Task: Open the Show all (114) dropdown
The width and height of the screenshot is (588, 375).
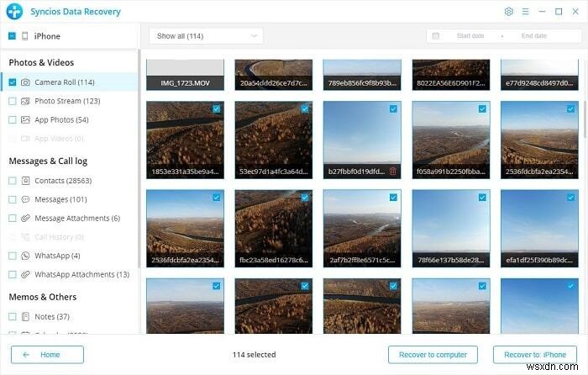Action: (206, 36)
